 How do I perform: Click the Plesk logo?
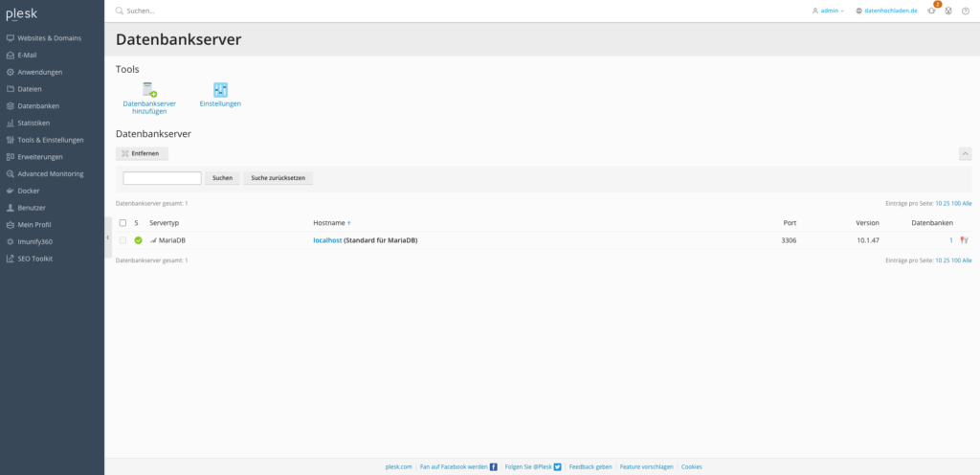22,14
